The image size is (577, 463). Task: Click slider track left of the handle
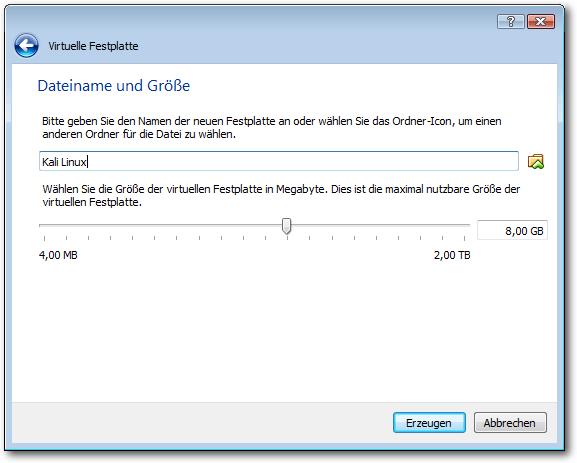click(160, 225)
